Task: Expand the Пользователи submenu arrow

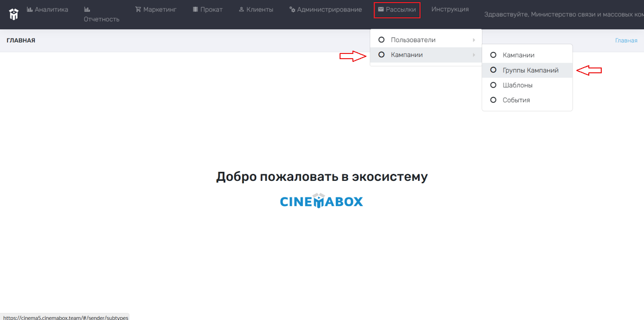Action: point(474,40)
